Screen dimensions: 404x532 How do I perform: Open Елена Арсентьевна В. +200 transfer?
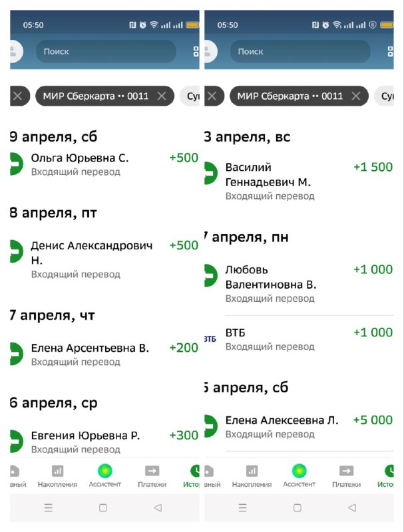[104, 354]
